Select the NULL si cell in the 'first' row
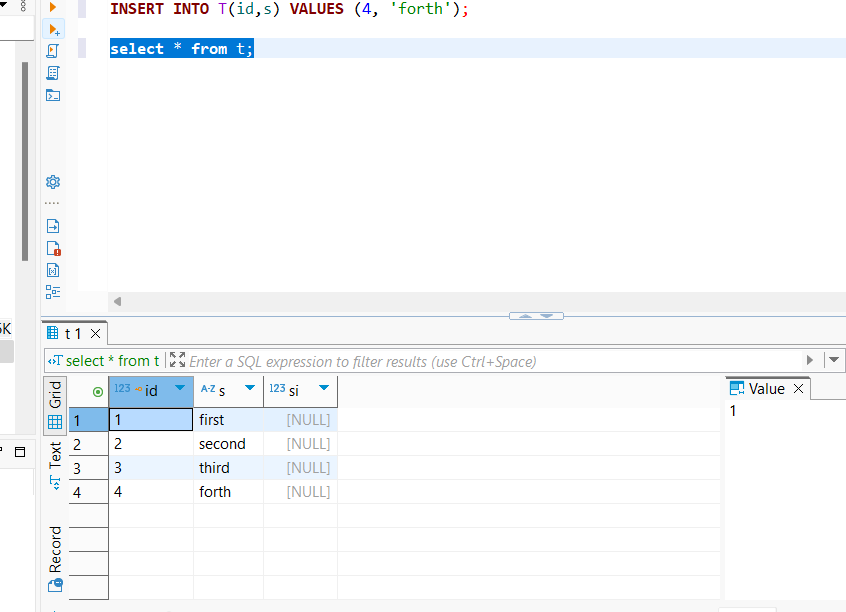The width and height of the screenshot is (846, 612). (x=301, y=420)
